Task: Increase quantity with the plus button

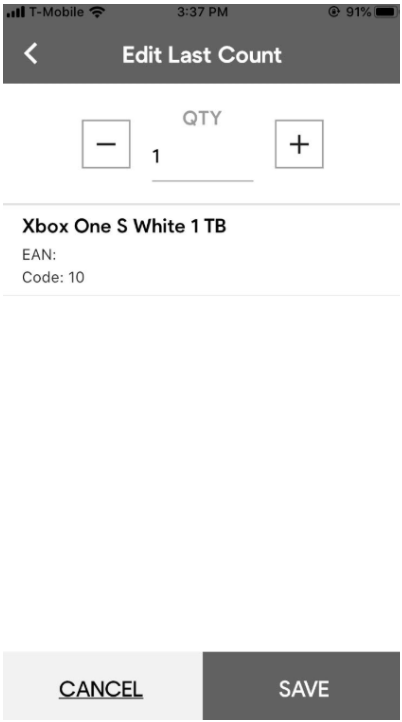Action: (299, 144)
